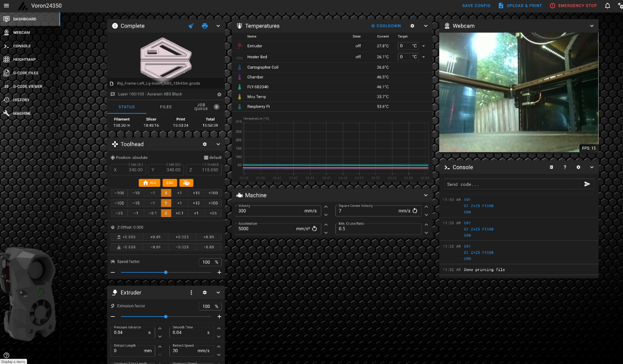Dismiss the layer message with the X icon

(x=219, y=95)
